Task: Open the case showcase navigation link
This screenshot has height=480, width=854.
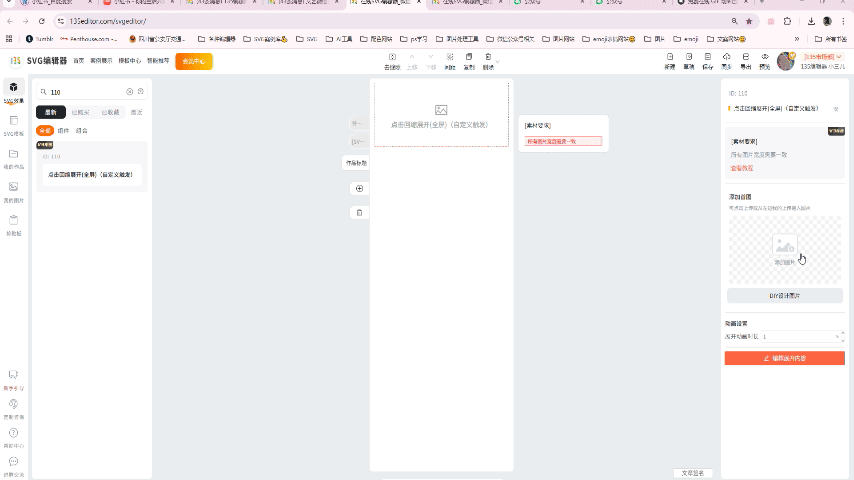Action: coord(101,61)
